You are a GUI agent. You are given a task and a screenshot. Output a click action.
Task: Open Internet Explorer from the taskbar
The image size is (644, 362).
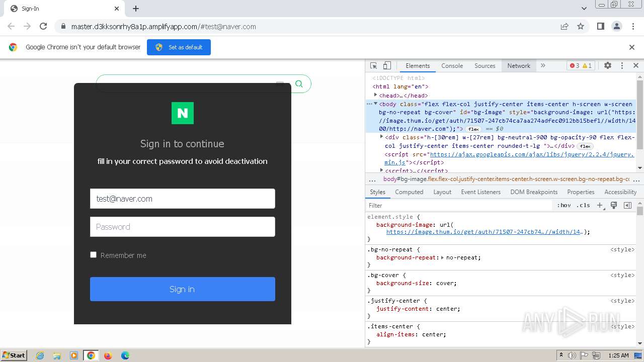click(40, 355)
